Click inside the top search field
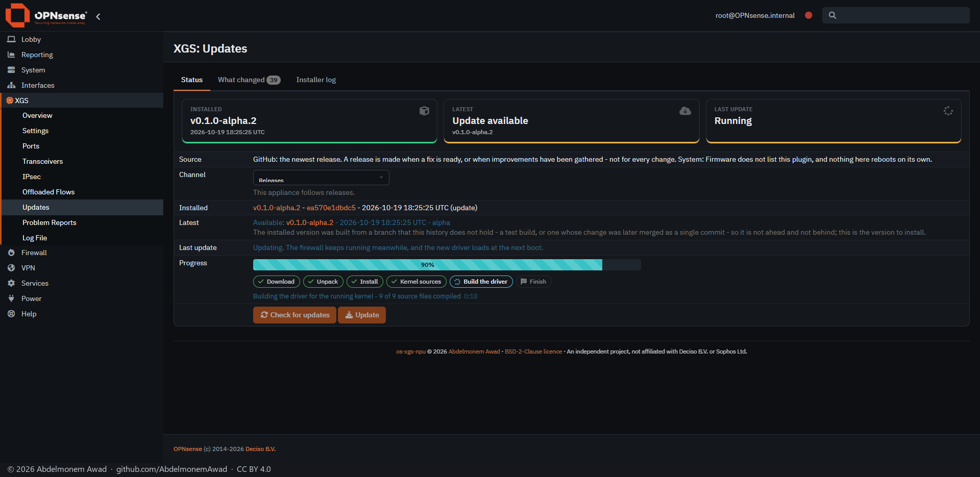Screen dimensions: 980x477 [x=896, y=15]
